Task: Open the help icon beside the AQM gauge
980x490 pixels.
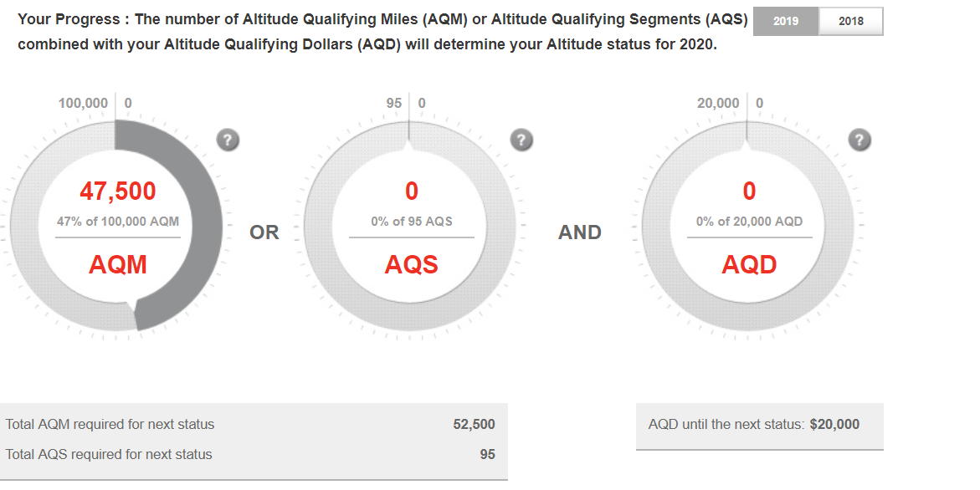Action: tap(228, 140)
